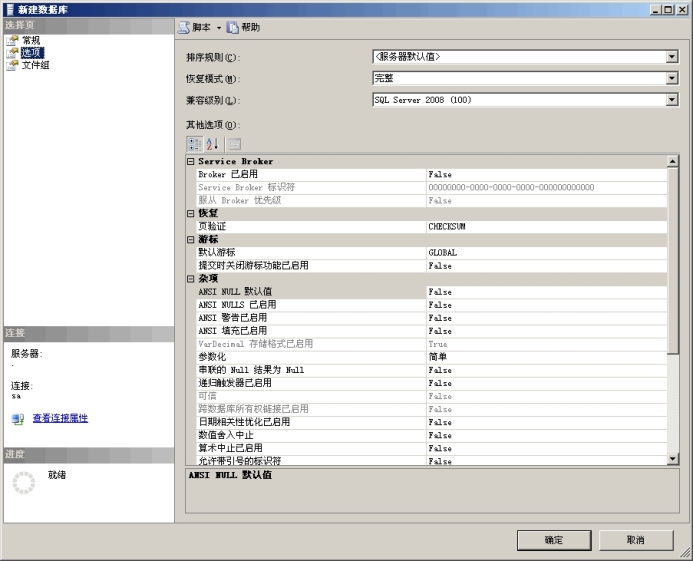Open the 兼容级别 dropdown

coord(672,100)
